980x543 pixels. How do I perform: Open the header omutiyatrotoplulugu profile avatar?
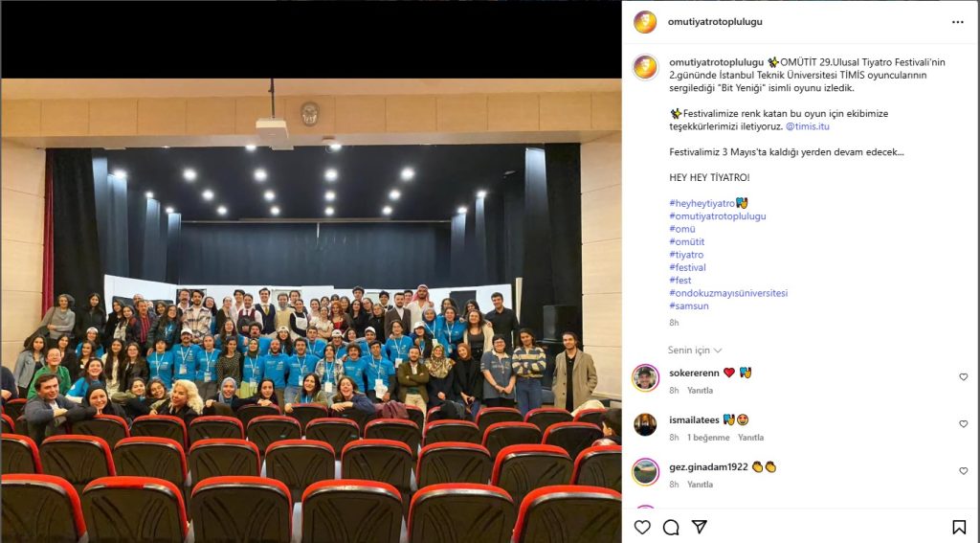645,22
